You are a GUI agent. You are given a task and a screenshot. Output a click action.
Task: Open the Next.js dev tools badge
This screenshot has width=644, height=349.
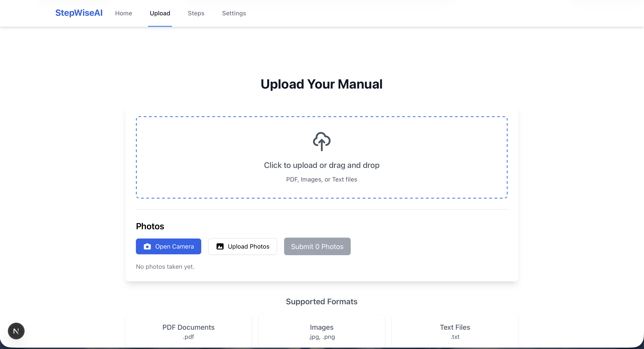16,331
